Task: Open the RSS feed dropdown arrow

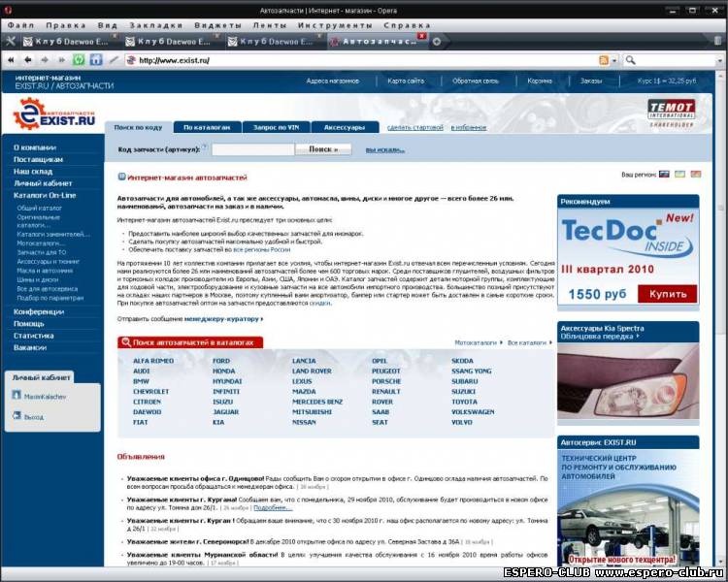Action: [614, 61]
